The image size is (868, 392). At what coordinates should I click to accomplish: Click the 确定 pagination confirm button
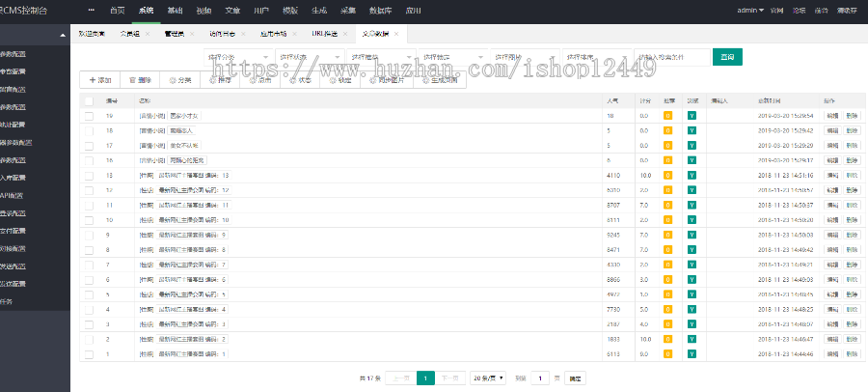click(x=575, y=378)
